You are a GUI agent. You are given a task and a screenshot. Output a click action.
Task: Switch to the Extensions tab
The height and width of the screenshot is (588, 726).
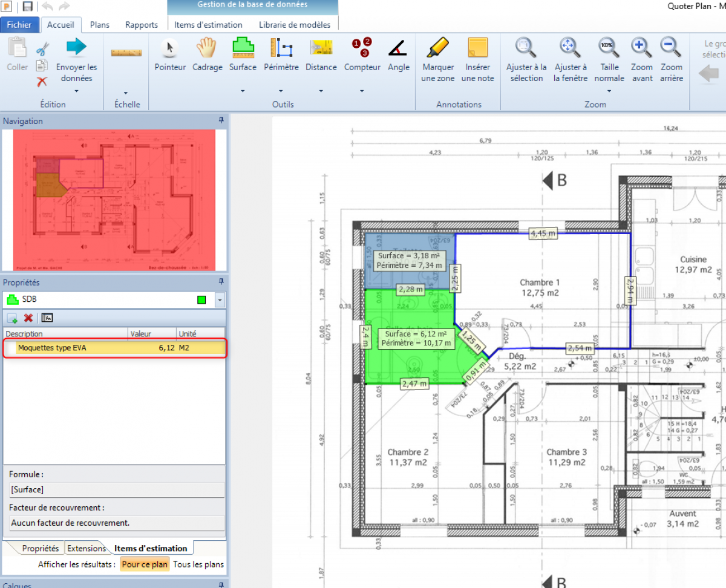[86, 549]
